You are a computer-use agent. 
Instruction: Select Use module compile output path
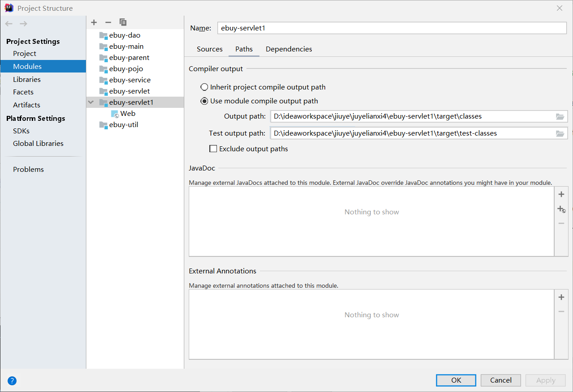pyautogui.click(x=204, y=101)
